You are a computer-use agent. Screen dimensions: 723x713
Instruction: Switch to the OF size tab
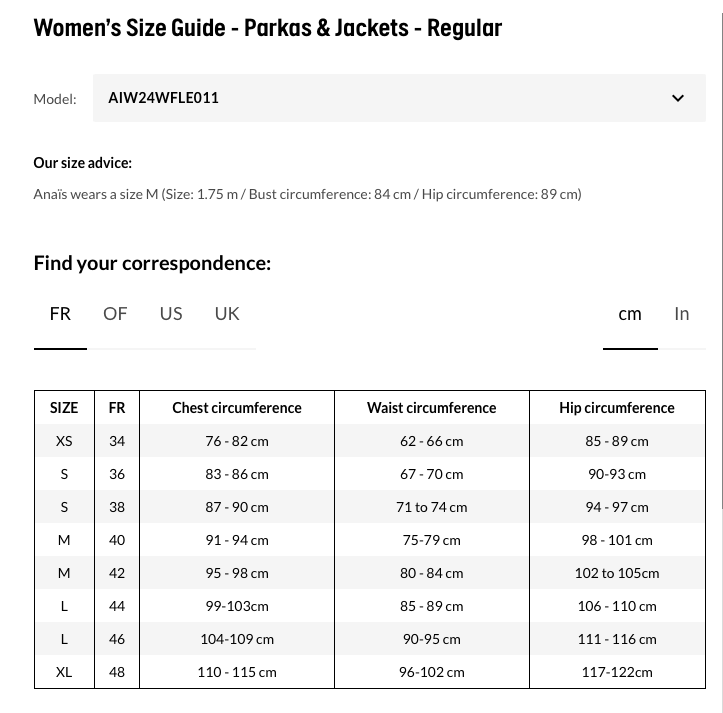coord(115,314)
